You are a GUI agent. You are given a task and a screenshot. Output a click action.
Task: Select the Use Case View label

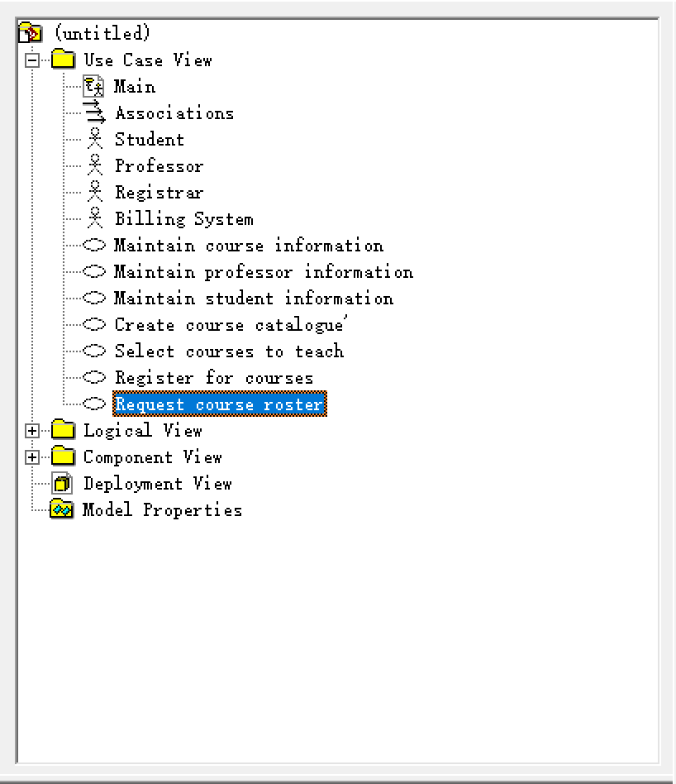pyautogui.click(x=147, y=60)
